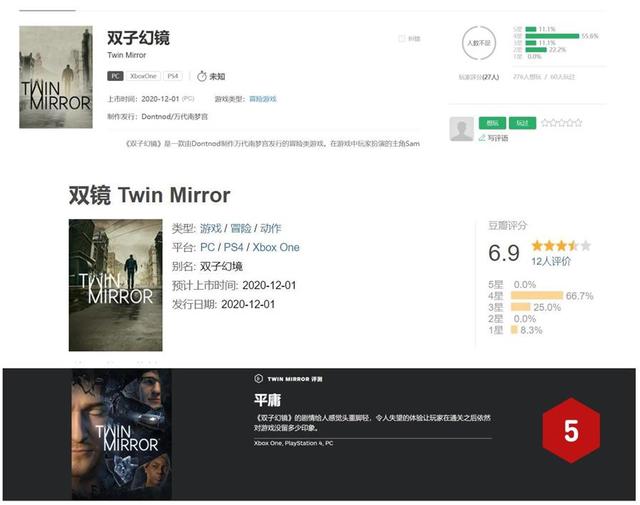Select the XboxOne platform tag

point(143,76)
